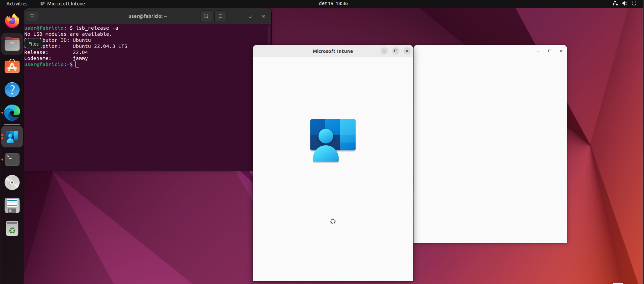
Task: Open the volume icon in the top bar
Action: click(x=624, y=3)
